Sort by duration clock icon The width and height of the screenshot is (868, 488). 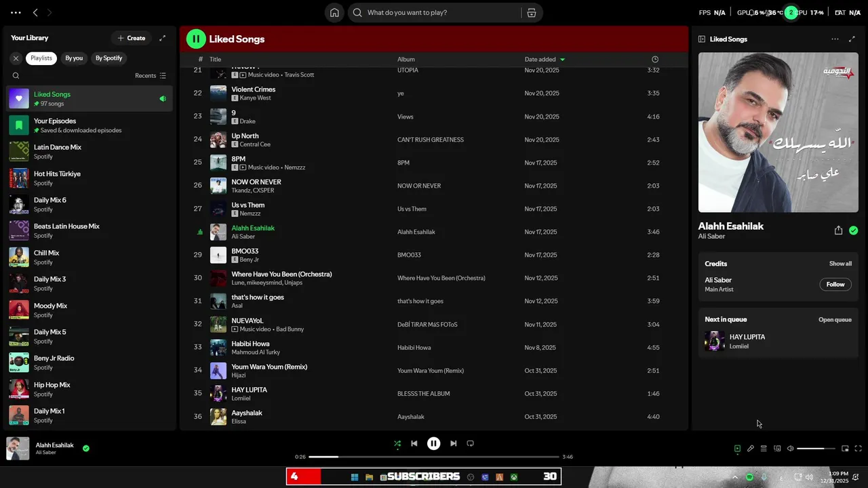654,60
